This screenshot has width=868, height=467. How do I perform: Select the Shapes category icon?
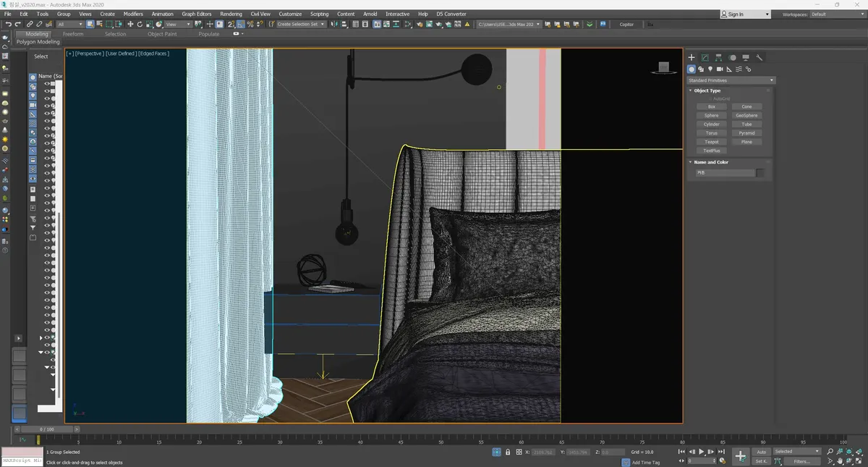(701, 70)
